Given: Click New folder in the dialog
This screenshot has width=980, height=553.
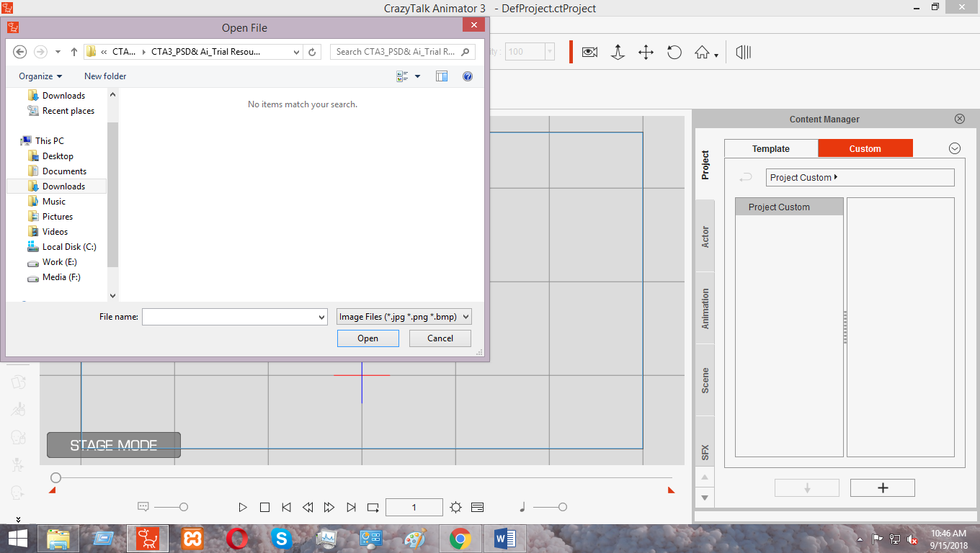Looking at the screenshot, I should tap(105, 76).
